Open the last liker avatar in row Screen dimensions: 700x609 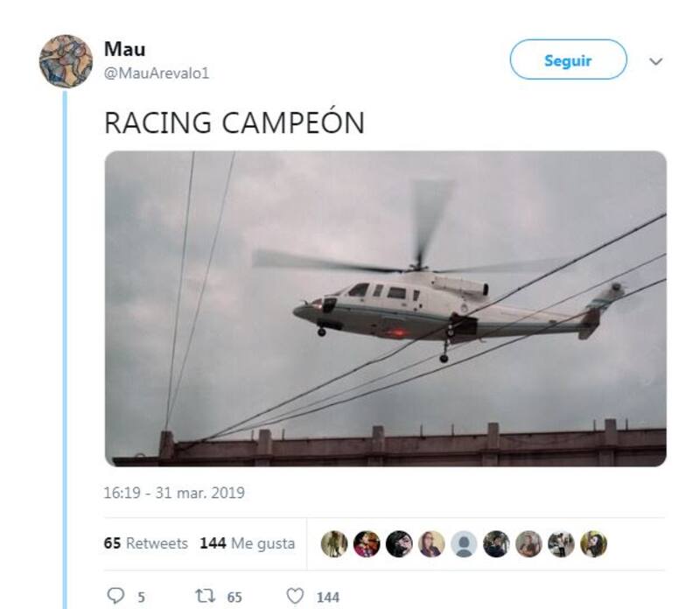(x=593, y=544)
